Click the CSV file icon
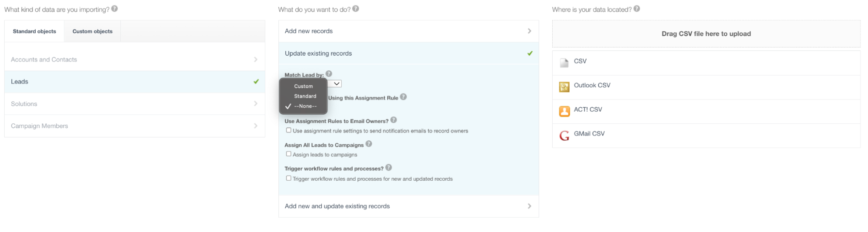 click(564, 63)
